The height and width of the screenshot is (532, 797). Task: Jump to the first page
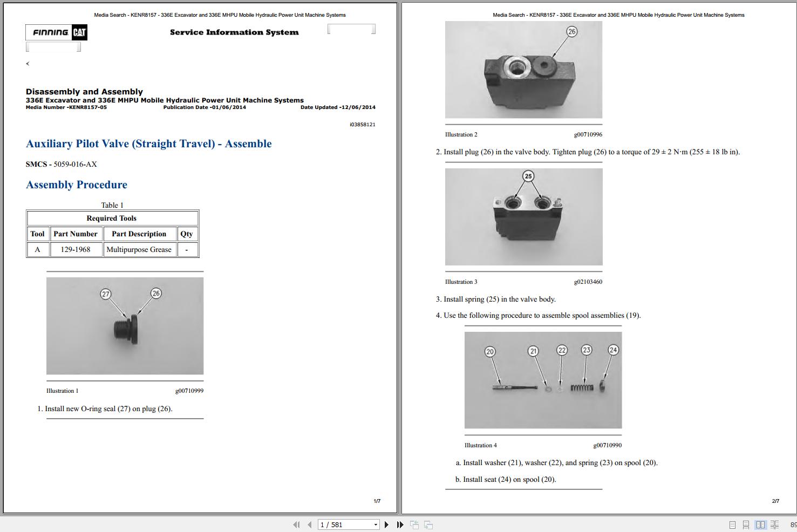[x=296, y=524]
